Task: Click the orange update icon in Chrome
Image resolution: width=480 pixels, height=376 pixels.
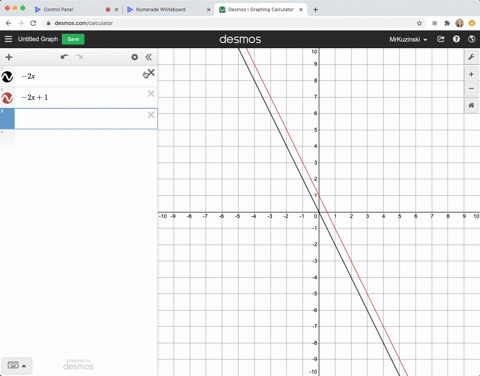Action: click(x=472, y=23)
